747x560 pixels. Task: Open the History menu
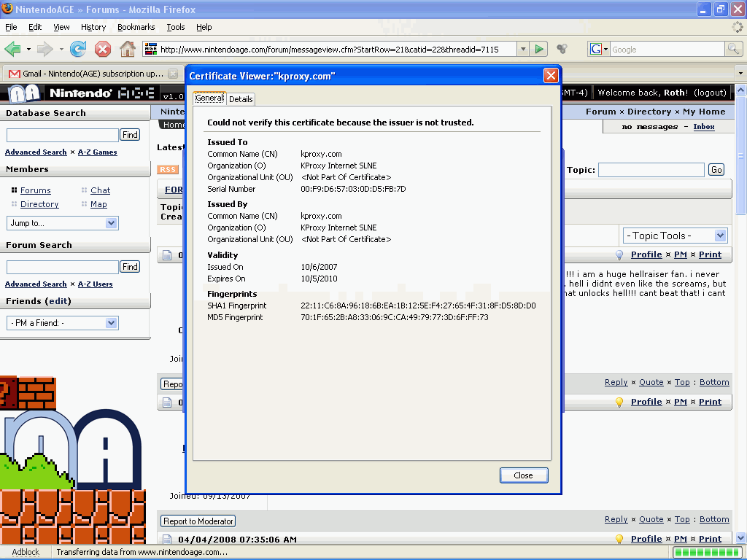coord(93,27)
